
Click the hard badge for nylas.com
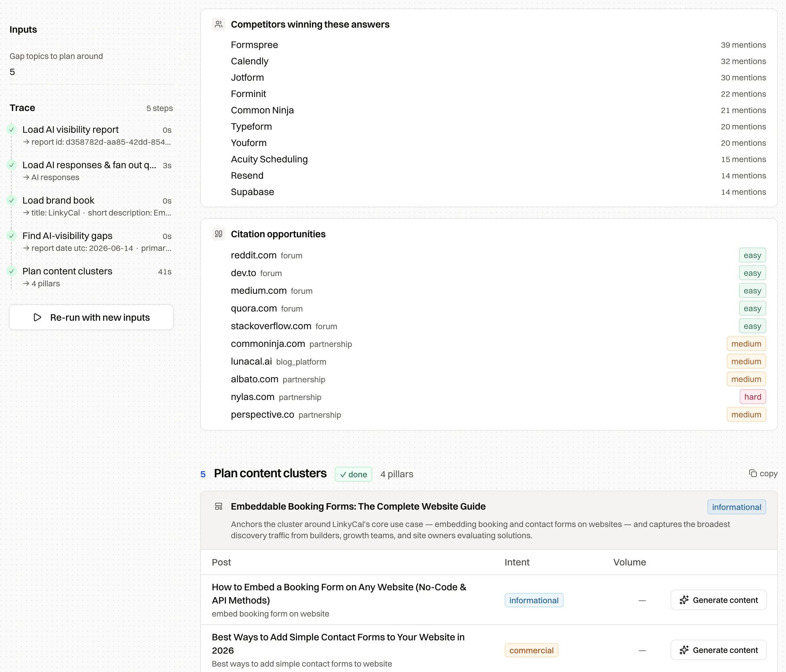(x=753, y=397)
